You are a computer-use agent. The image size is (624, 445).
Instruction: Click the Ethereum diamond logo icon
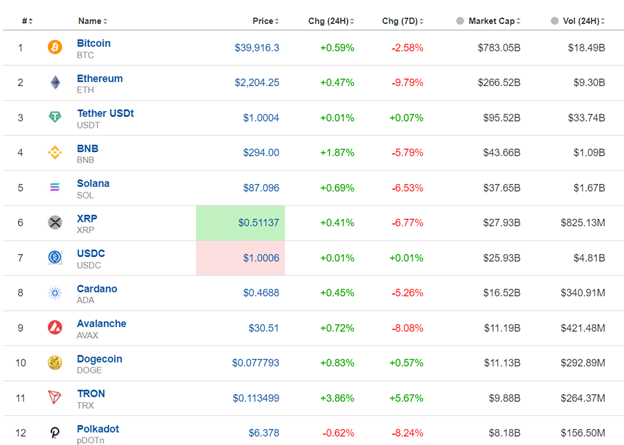point(55,82)
